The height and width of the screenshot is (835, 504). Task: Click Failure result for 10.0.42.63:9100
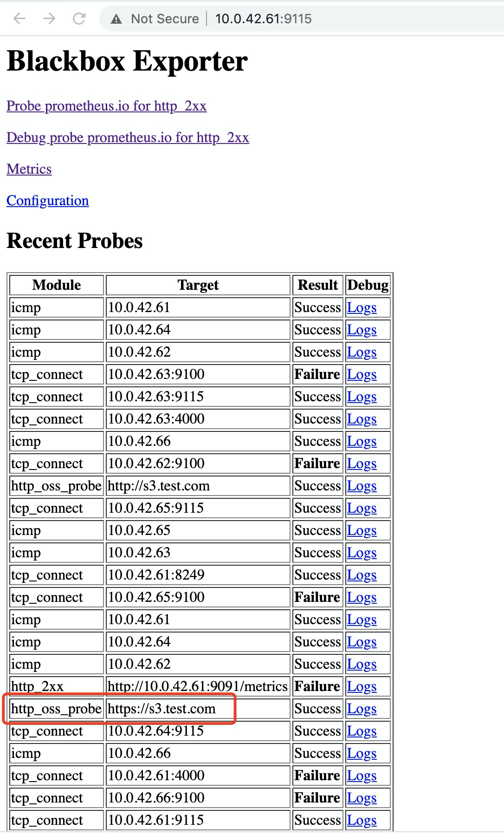318,374
